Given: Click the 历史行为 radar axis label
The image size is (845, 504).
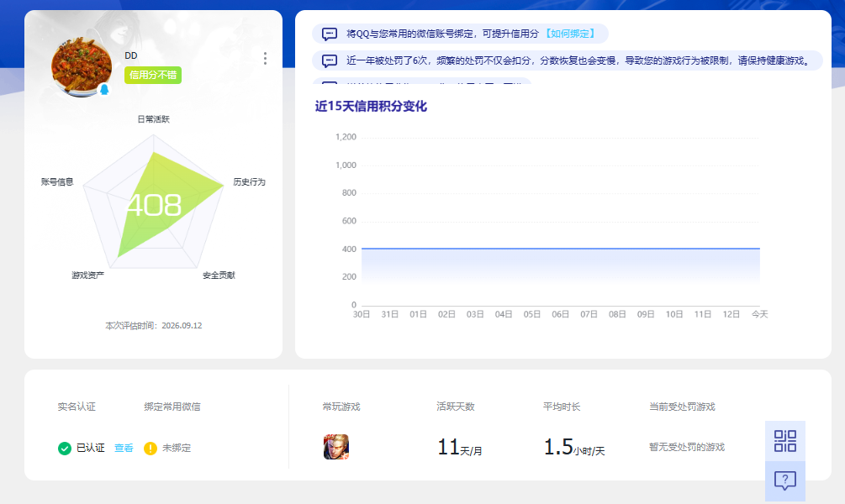Looking at the screenshot, I should point(249,182).
